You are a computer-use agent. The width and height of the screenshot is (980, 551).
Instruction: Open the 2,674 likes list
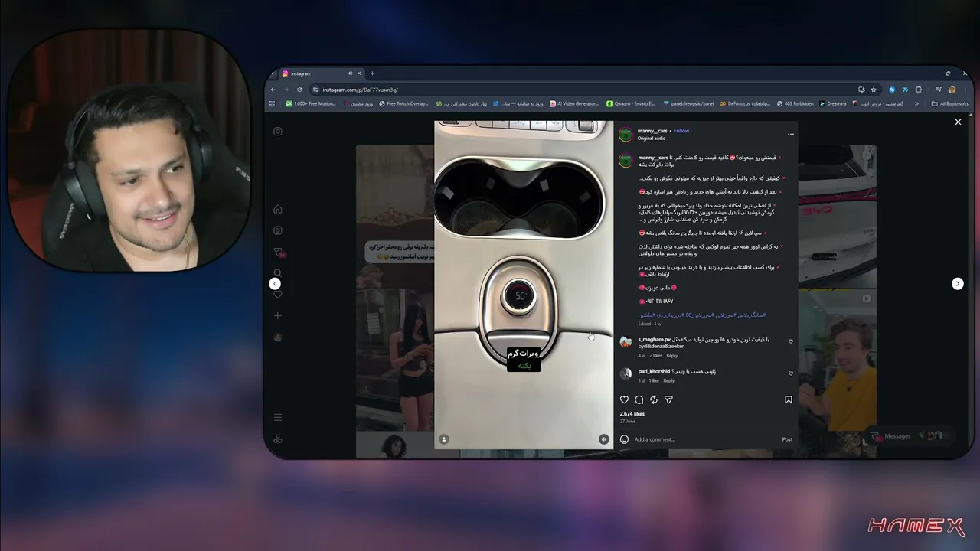point(632,414)
